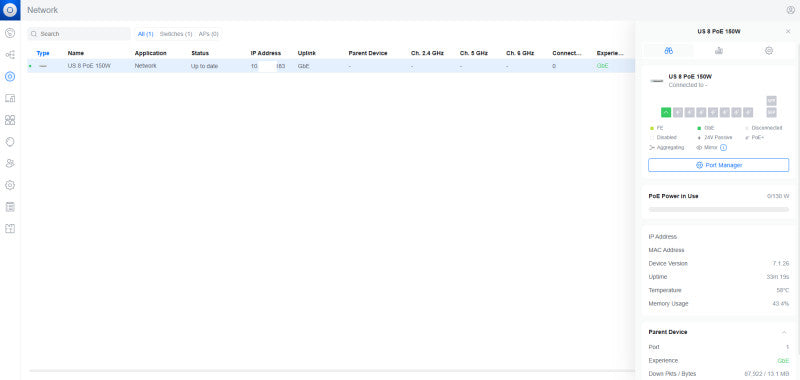800x380 pixels.
Task: Open the Topology icon in the sidebar
Action: [10, 55]
